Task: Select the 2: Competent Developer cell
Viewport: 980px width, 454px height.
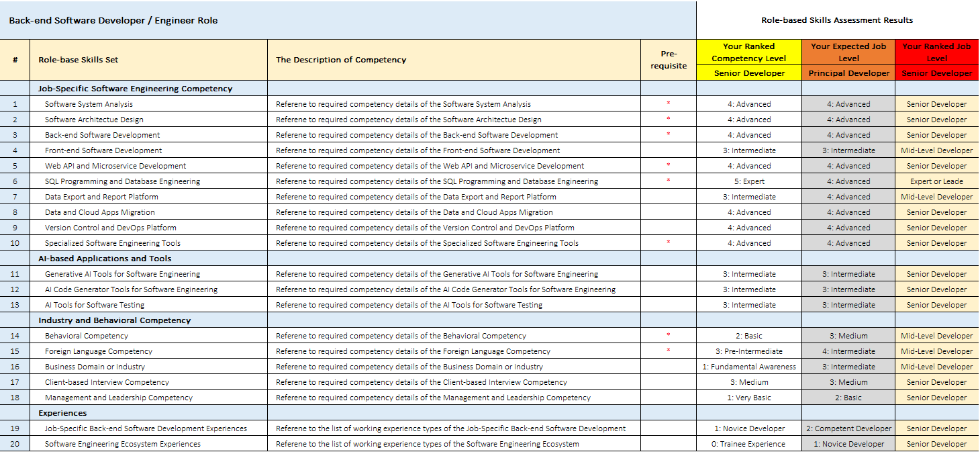Action: tap(848, 428)
